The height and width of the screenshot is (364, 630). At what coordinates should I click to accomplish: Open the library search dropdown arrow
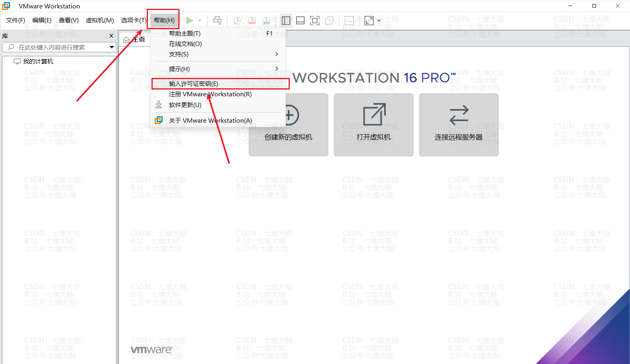[112, 47]
